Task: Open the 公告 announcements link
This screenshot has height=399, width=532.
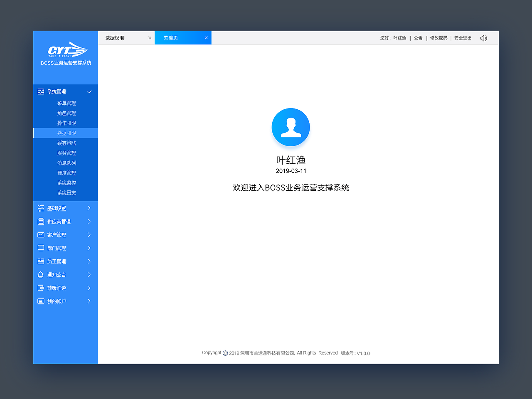Action: tap(418, 38)
